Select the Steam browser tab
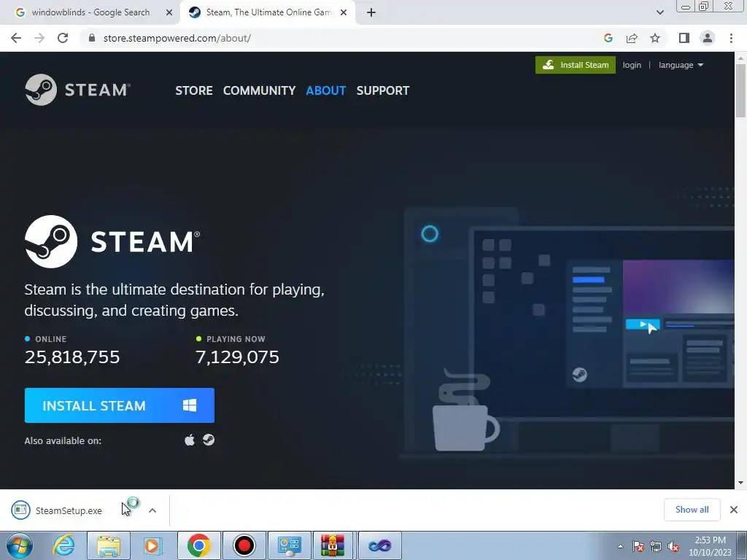 (268, 13)
